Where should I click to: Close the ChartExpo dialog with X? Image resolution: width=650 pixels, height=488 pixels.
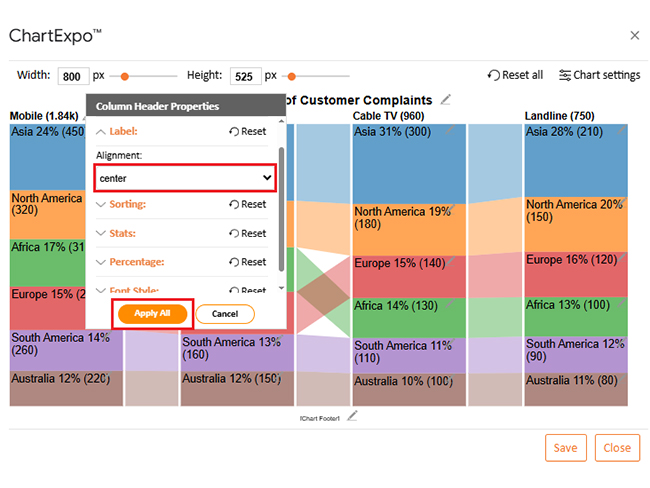pos(634,35)
